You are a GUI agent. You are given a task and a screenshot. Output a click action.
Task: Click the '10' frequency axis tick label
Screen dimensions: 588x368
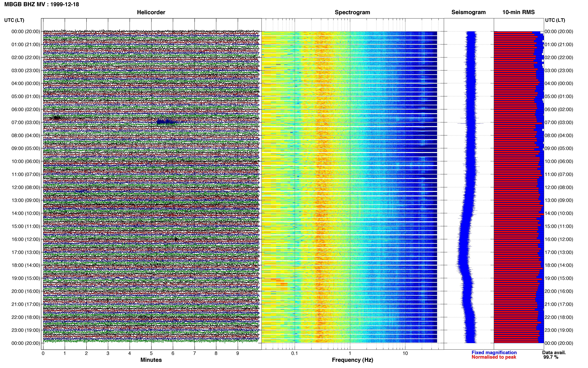tap(405, 353)
